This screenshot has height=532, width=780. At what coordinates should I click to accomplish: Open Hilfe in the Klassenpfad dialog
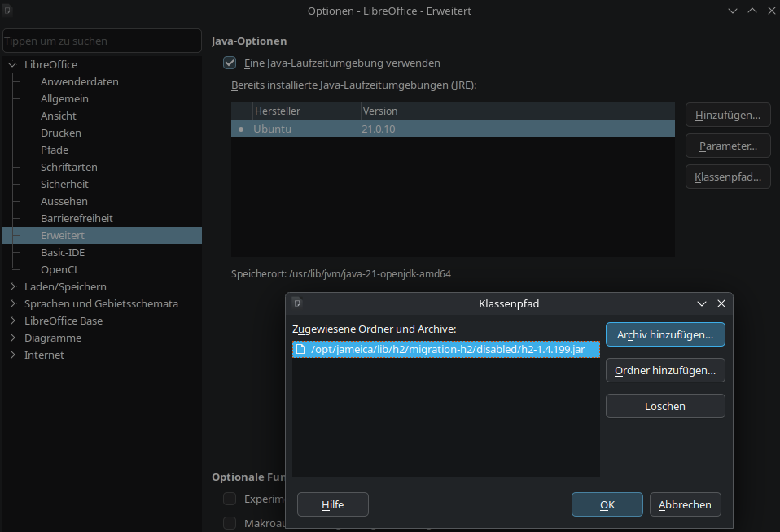333,504
